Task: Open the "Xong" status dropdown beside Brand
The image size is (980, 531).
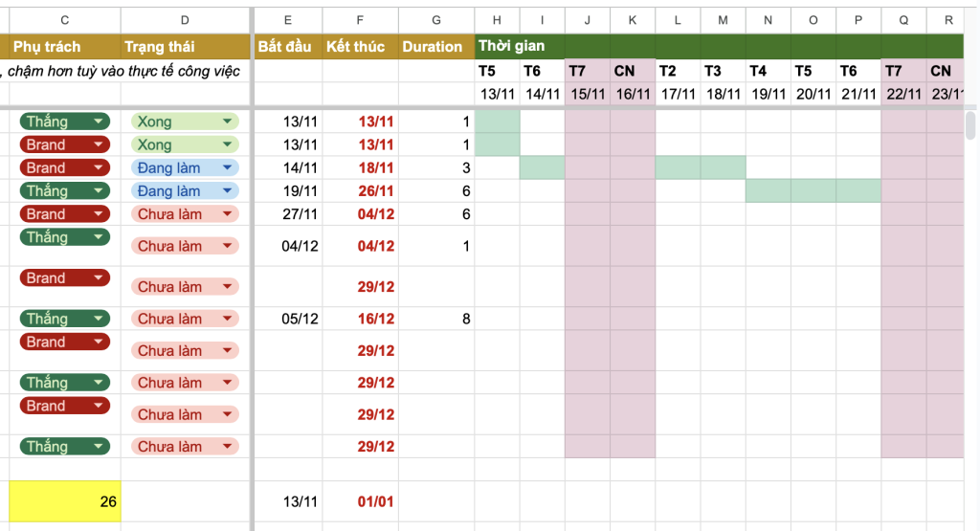Action: click(227, 145)
